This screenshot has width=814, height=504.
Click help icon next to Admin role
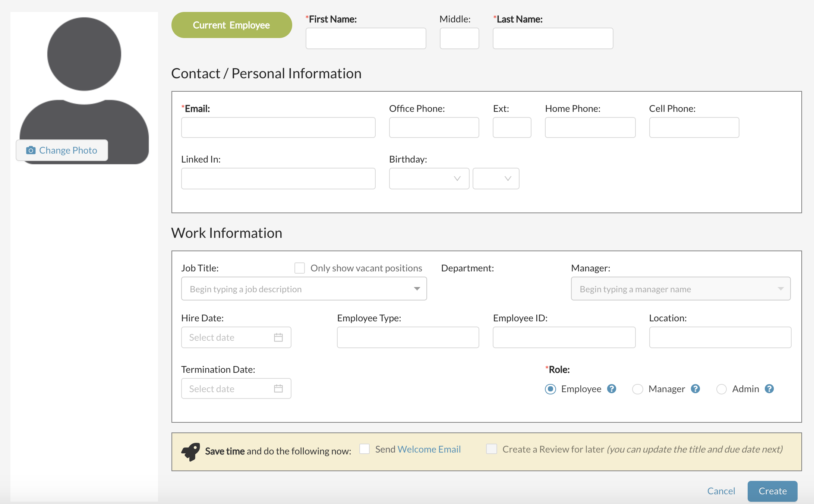click(769, 389)
